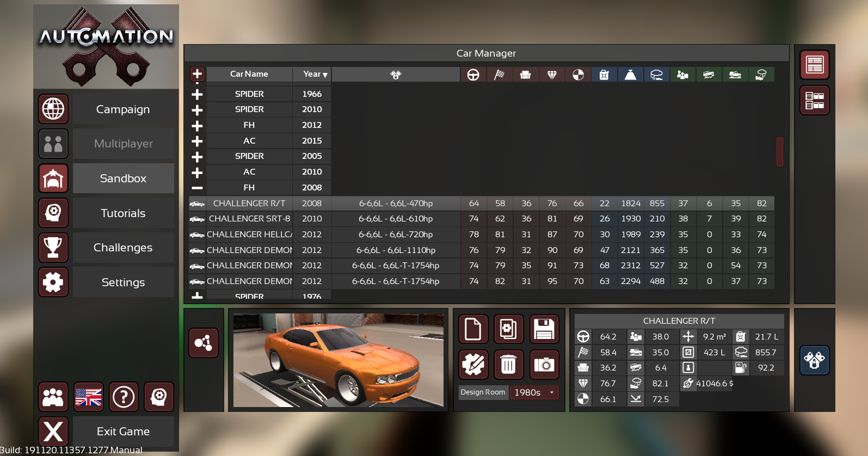Sort by the Car Name column header
The width and height of the screenshot is (868, 456).
pyautogui.click(x=249, y=75)
